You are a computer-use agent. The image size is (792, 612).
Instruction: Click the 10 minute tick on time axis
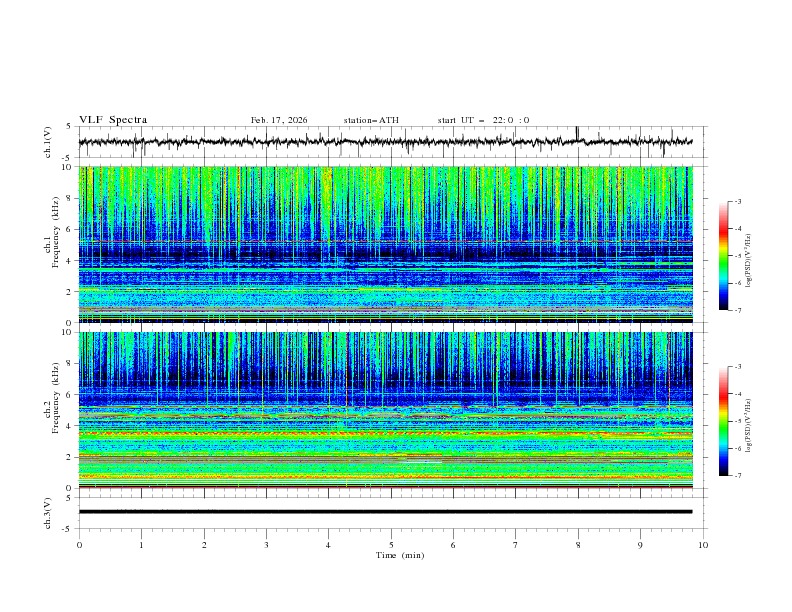pyautogui.click(x=703, y=544)
